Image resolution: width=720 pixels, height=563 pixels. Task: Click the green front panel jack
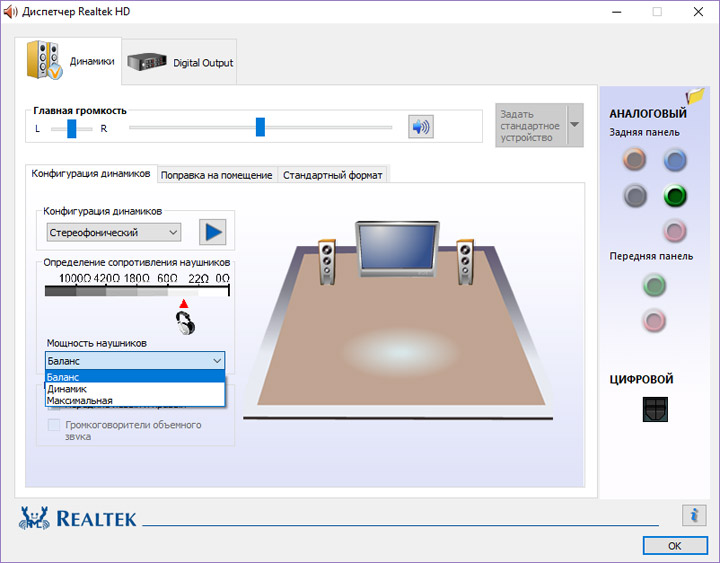pyautogui.click(x=654, y=285)
